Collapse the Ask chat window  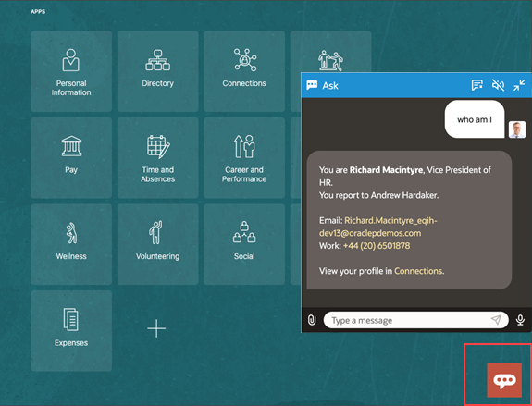pyautogui.click(x=519, y=85)
